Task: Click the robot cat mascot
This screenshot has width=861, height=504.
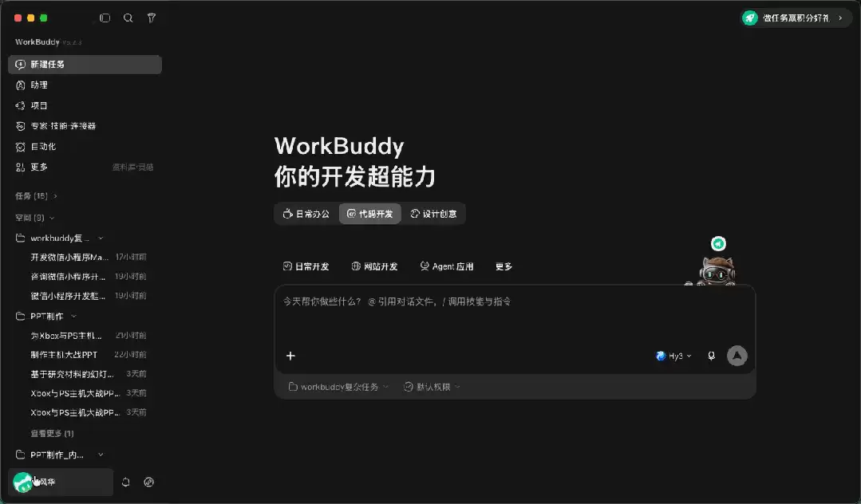Action: (716, 270)
